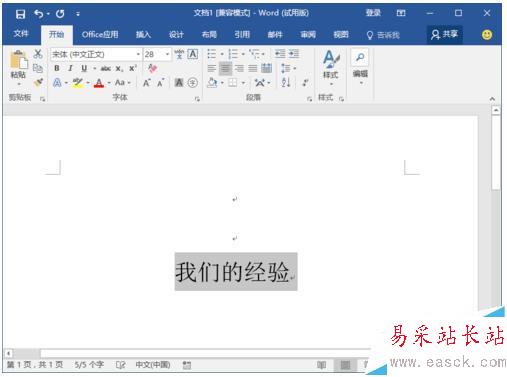Center align the text
The width and height of the screenshot is (507, 377).
tap(225, 68)
